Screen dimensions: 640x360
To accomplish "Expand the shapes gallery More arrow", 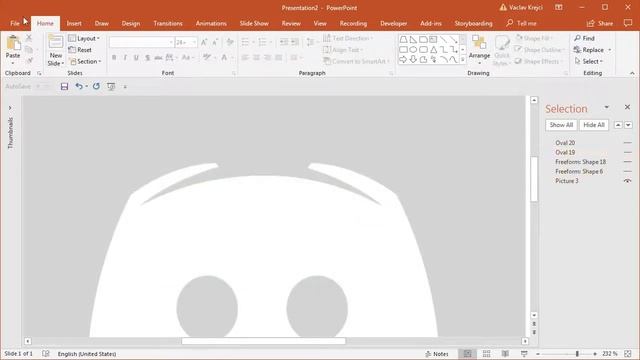I will pyautogui.click(x=463, y=60).
